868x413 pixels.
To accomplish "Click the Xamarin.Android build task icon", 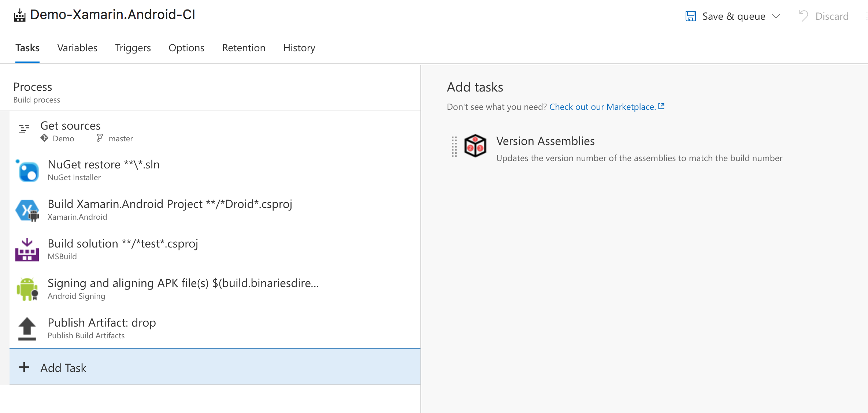I will tap(27, 210).
